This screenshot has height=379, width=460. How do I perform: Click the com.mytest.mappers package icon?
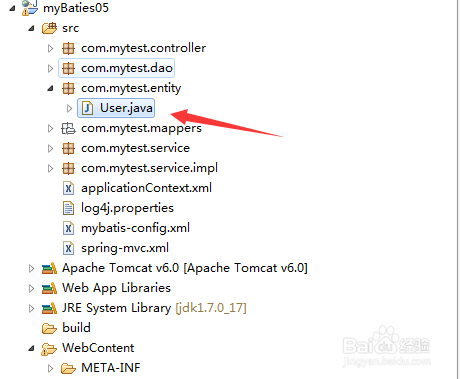point(68,128)
